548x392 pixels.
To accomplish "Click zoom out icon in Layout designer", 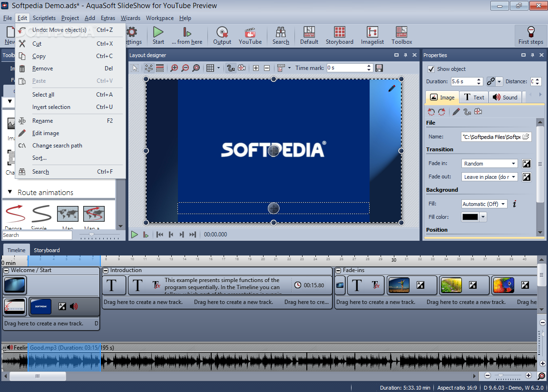I will [185, 68].
